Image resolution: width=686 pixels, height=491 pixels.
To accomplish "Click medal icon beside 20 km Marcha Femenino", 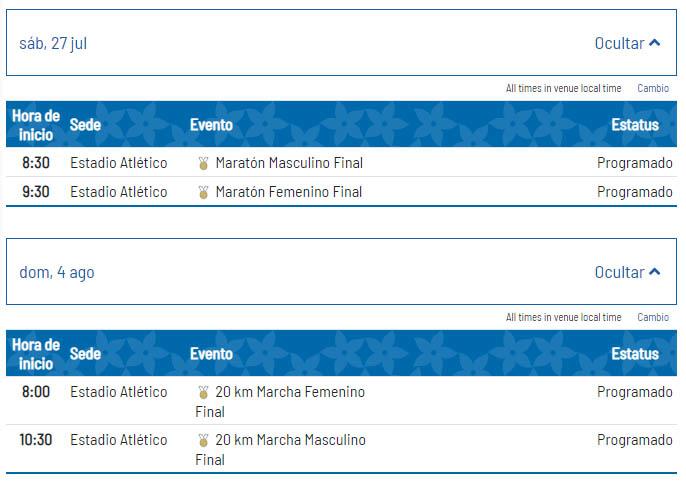I will tap(203, 392).
